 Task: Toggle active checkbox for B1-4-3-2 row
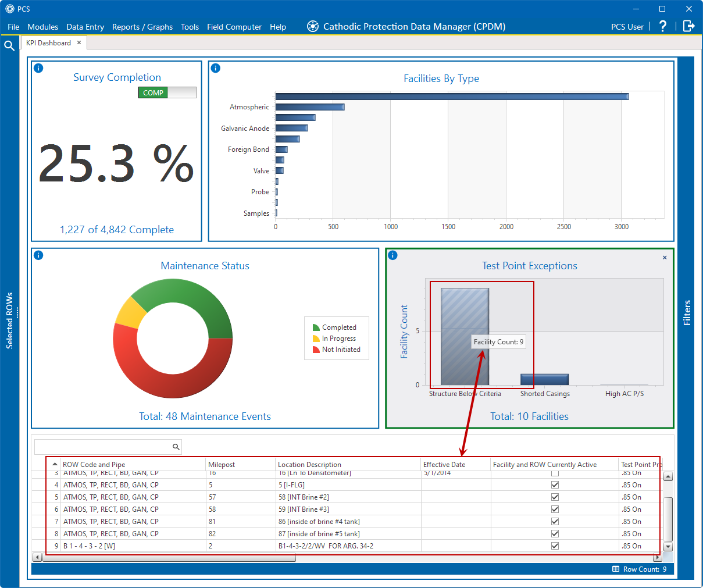[x=555, y=546]
